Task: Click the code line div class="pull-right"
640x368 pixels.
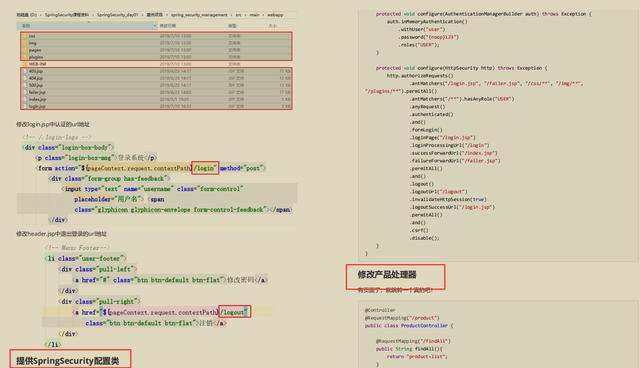Action: coord(99,301)
